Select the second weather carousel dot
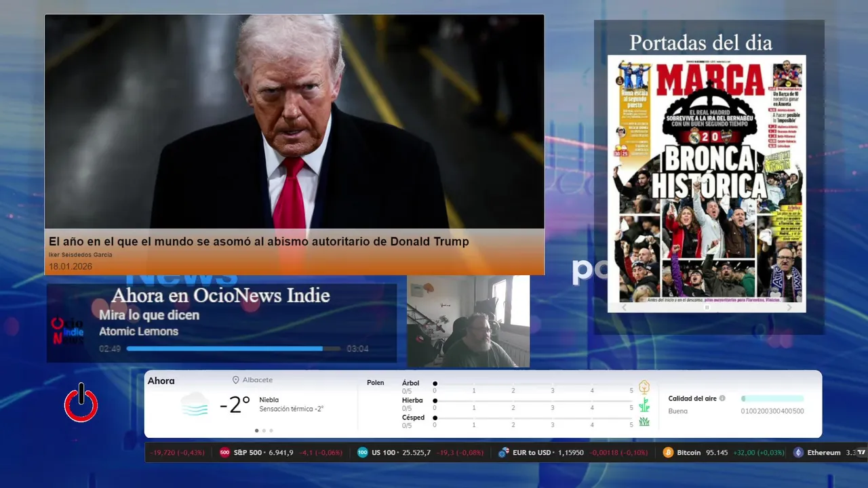Image resolution: width=868 pixels, height=488 pixels. tap(264, 430)
